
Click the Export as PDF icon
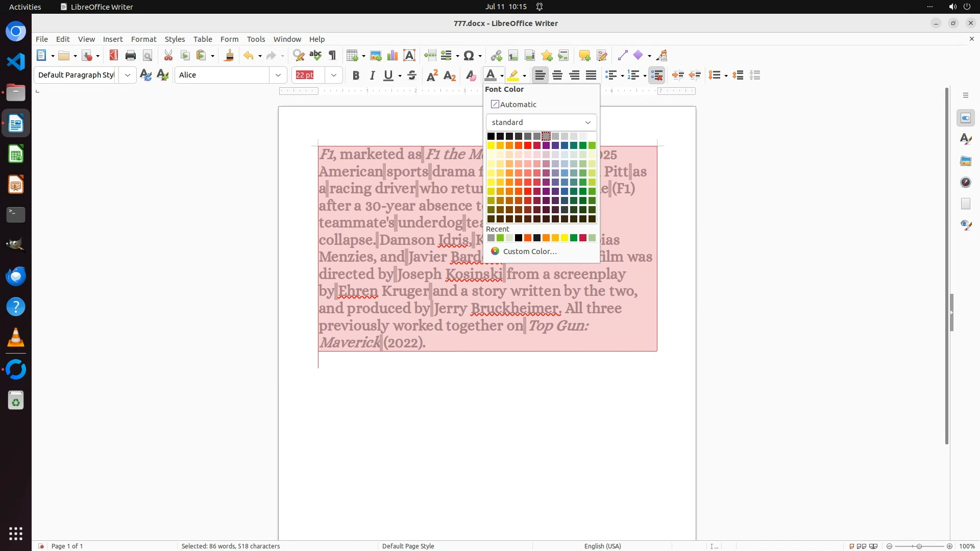click(113, 56)
